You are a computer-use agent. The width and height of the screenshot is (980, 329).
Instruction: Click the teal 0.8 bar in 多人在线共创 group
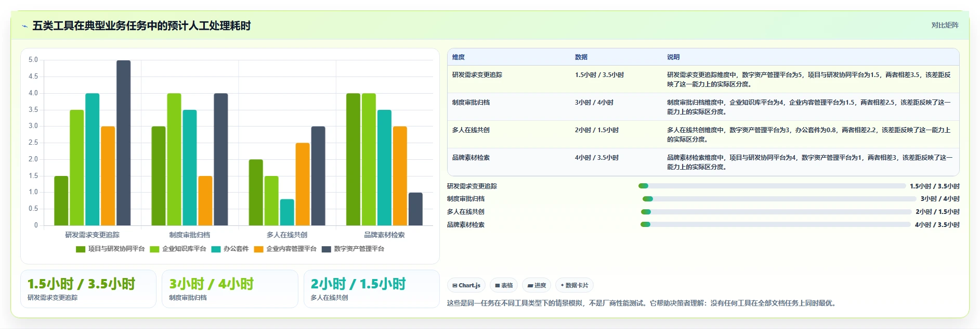click(x=287, y=212)
